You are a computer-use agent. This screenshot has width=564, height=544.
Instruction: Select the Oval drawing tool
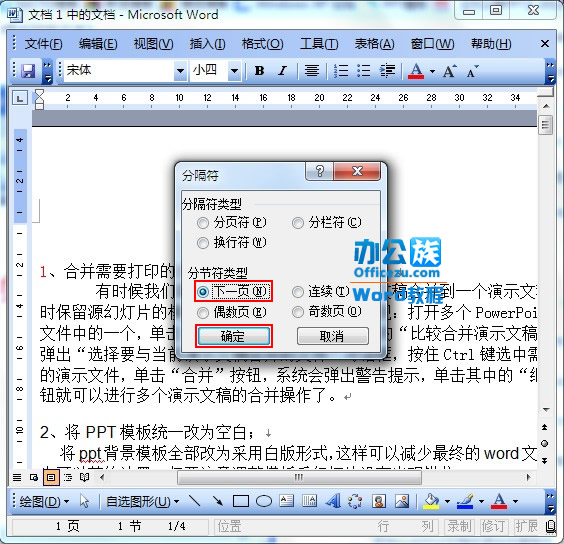point(264,501)
